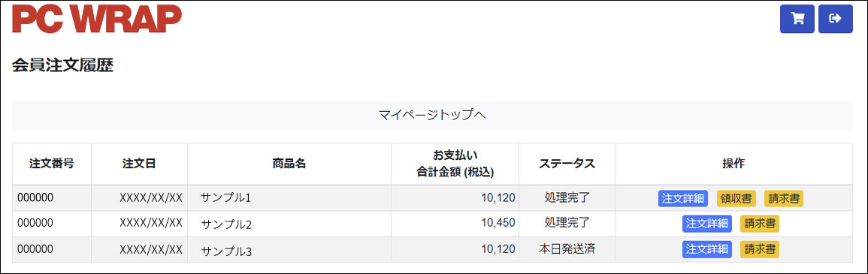Open 請求書 for サンプル1
This screenshot has height=274, width=868.
(x=783, y=198)
